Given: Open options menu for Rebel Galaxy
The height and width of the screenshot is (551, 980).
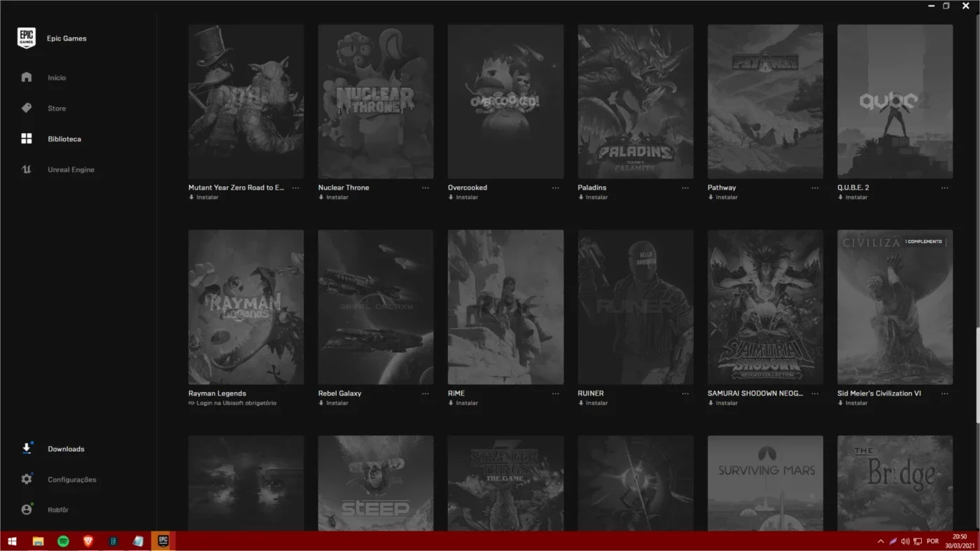Looking at the screenshot, I should click(426, 393).
